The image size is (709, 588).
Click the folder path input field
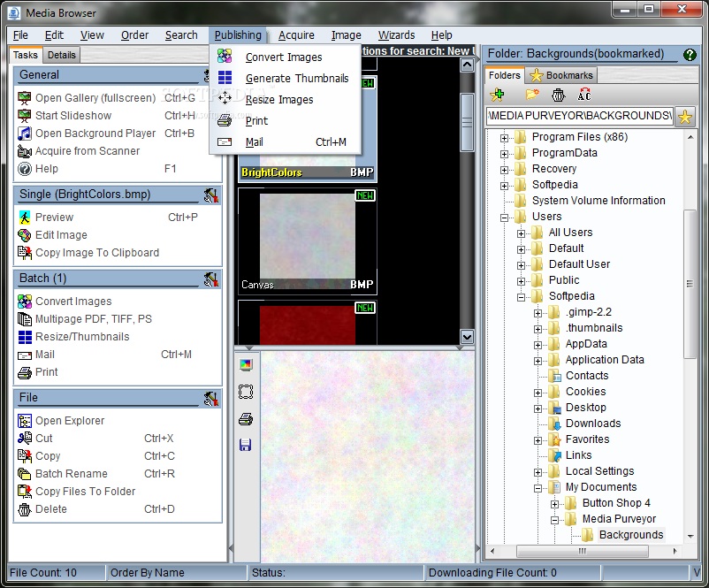tap(579, 116)
